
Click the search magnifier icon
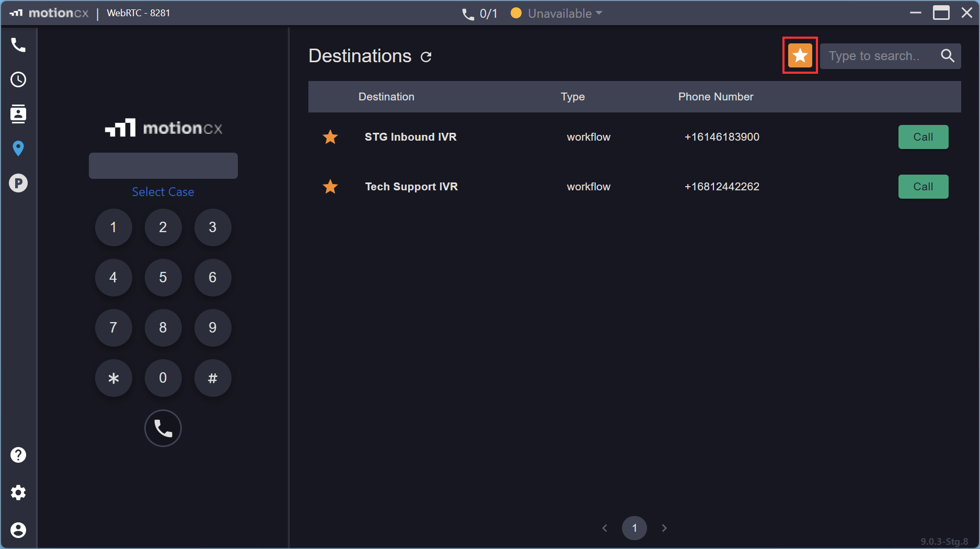point(948,55)
